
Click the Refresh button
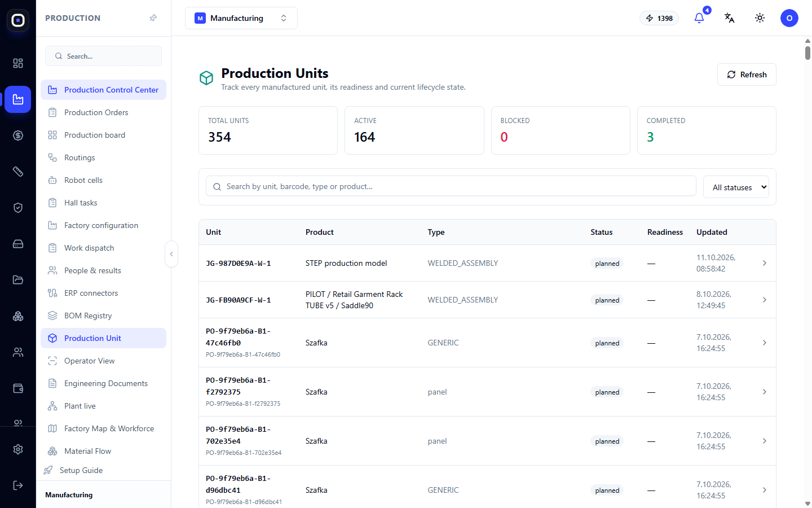point(747,75)
